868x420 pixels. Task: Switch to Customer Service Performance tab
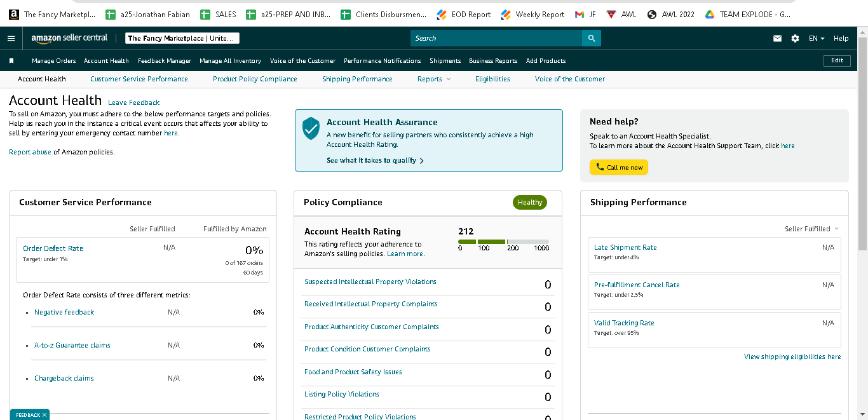click(139, 79)
